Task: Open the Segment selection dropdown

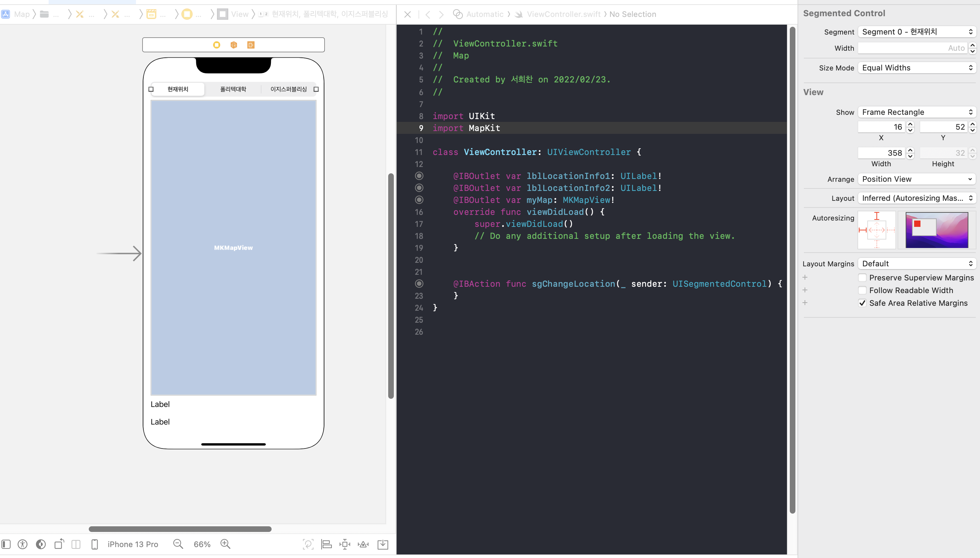Action: (x=916, y=32)
